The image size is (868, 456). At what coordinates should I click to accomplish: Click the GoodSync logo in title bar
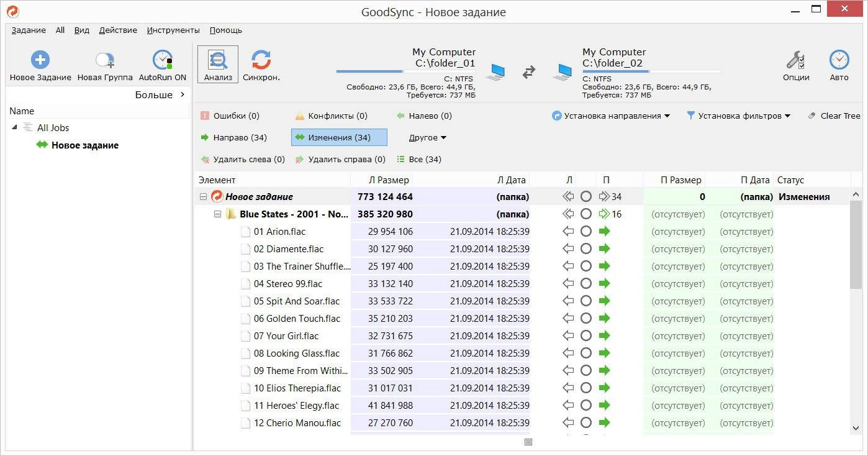pos(12,11)
